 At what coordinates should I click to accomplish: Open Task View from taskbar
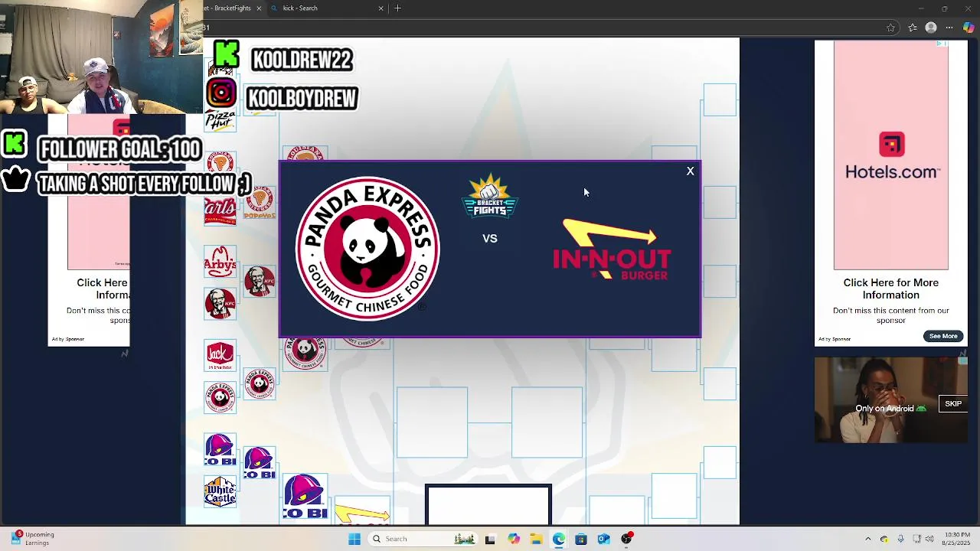pyautogui.click(x=490, y=539)
